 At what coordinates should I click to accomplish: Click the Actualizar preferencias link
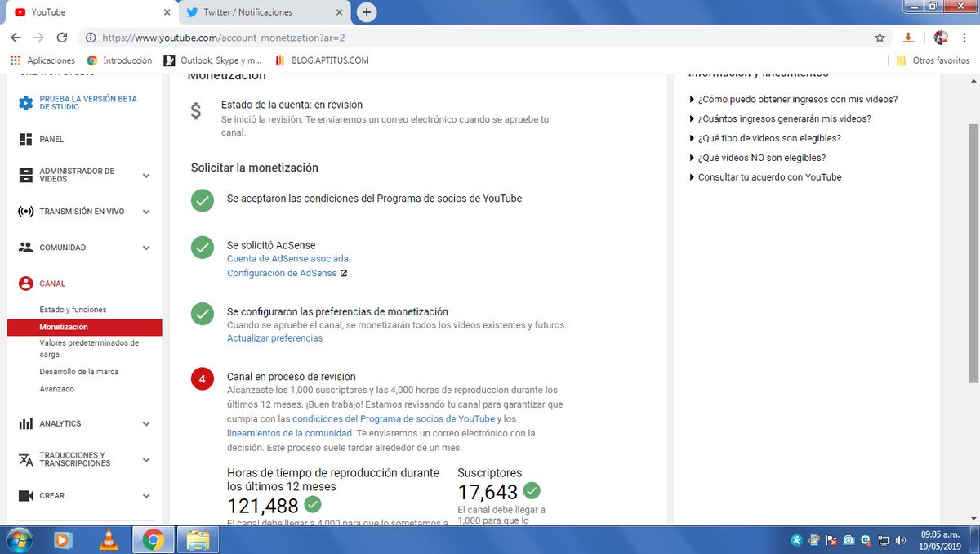(x=274, y=337)
